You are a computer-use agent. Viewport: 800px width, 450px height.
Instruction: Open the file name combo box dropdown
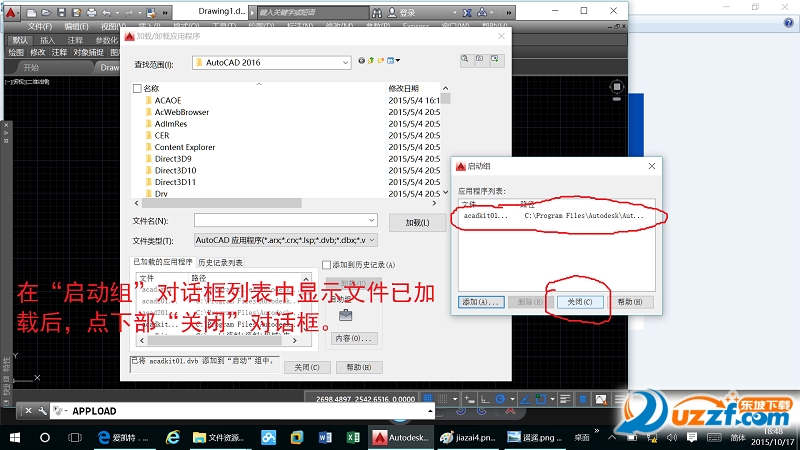click(x=371, y=220)
